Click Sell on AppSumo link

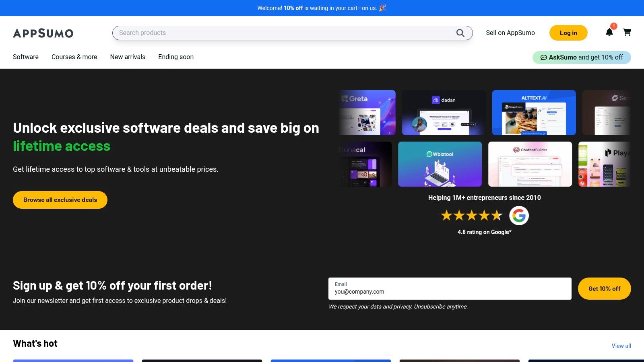point(510,33)
